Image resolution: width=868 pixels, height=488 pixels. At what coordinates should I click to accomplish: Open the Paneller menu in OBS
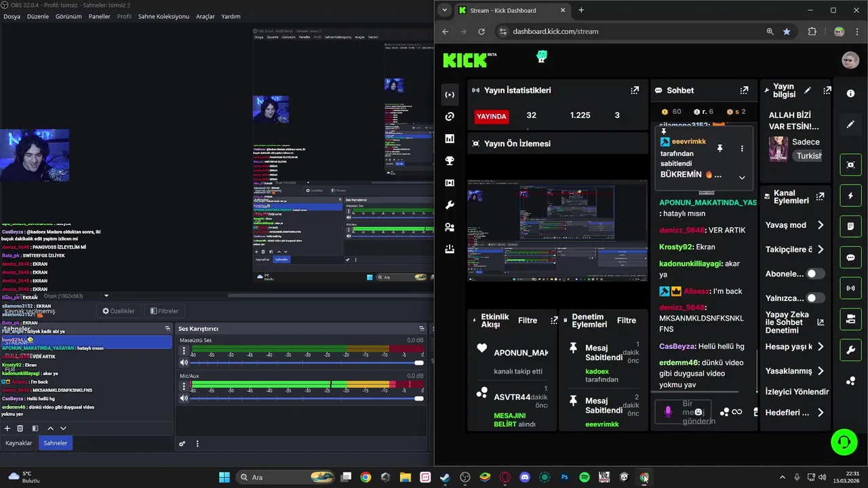click(99, 16)
